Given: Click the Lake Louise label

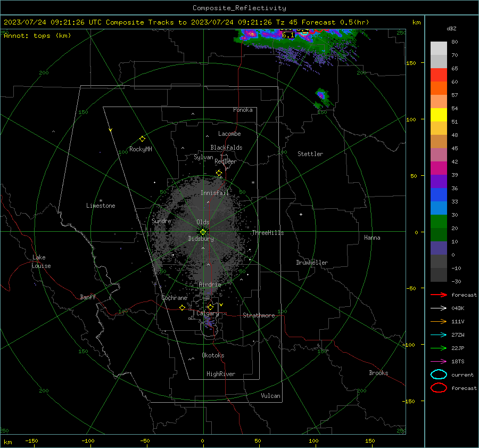Looking at the screenshot, I should point(41,262).
